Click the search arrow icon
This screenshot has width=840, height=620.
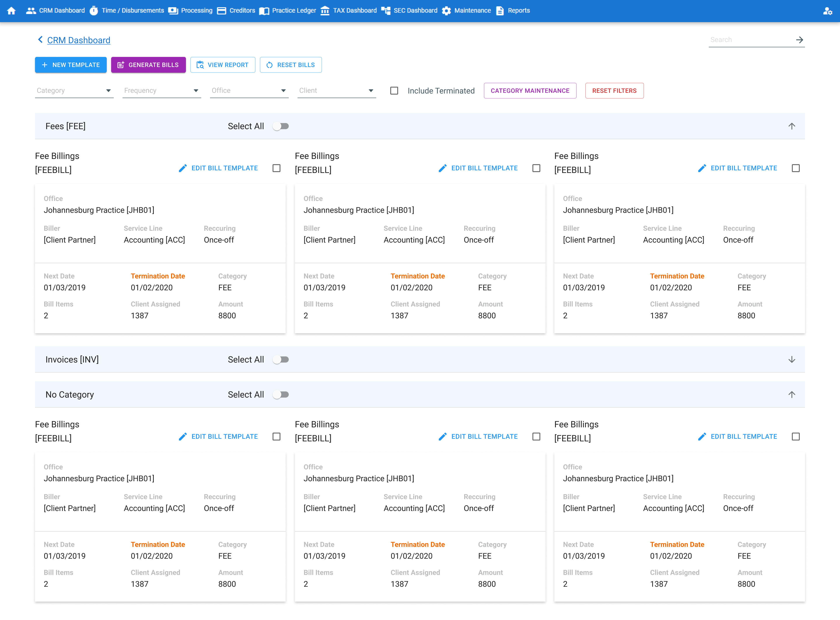click(800, 40)
